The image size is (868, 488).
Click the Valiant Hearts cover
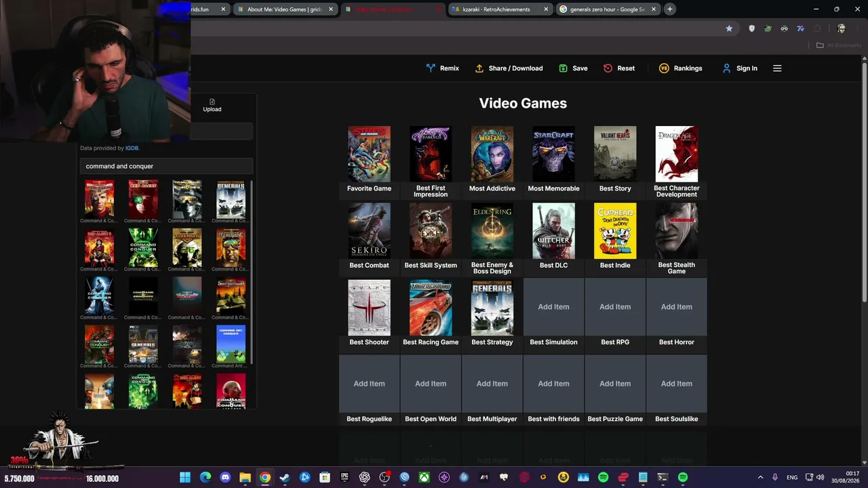coord(615,154)
